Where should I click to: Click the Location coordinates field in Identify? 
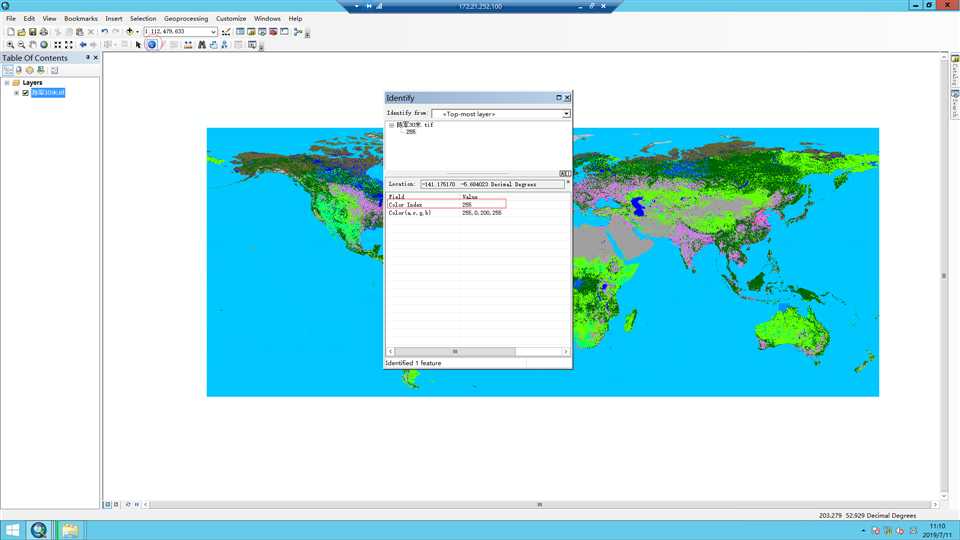click(492, 184)
